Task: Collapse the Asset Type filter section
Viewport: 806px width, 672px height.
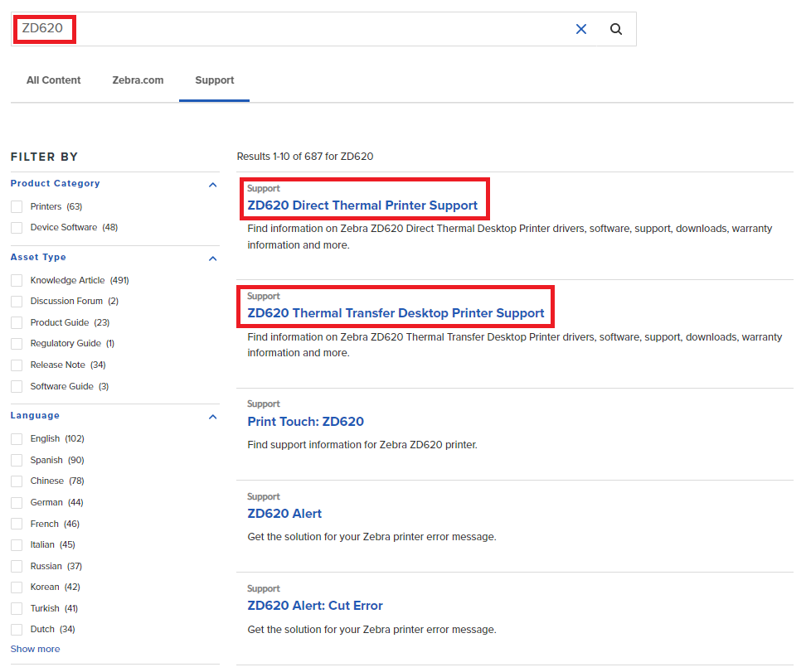Action: [213, 259]
